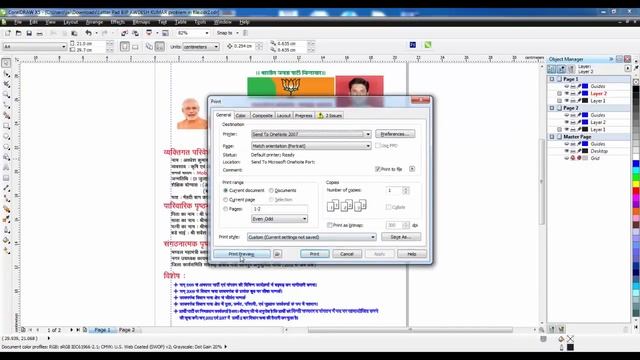This screenshot has height=360, width=640.
Task: Toggle visibility eye of Page 2 Layer 1
Action: coord(567,129)
